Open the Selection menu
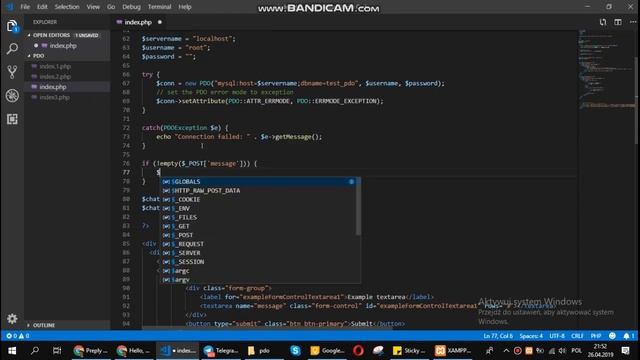The height and width of the screenshot is (360, 640). [67, 7]
